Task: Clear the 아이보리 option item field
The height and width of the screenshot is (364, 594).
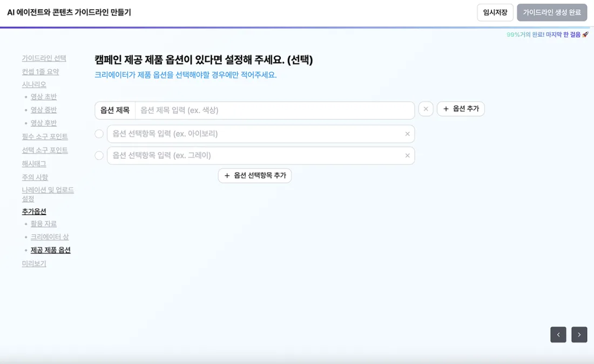Action: coord(407,134)
